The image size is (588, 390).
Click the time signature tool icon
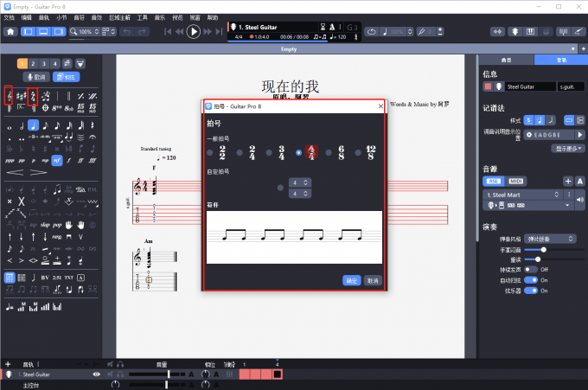pyautogui.click(x=34, y=96)
